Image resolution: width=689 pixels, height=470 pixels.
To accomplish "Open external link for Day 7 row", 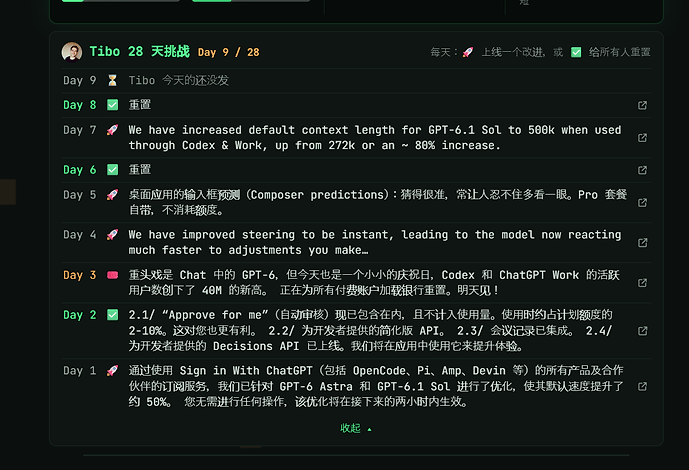I will pos(642,137).
